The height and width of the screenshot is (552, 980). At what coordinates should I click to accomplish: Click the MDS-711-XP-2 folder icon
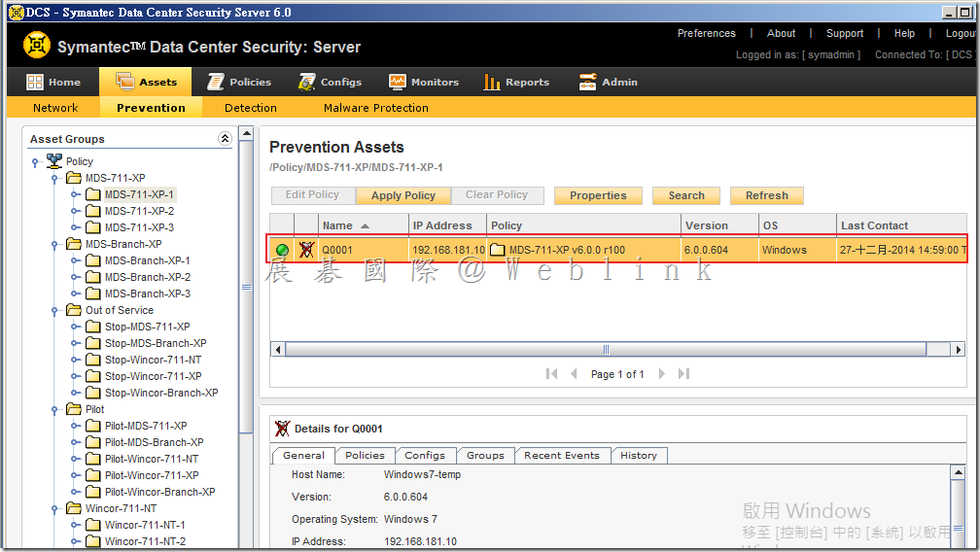(x=93, y=211)
